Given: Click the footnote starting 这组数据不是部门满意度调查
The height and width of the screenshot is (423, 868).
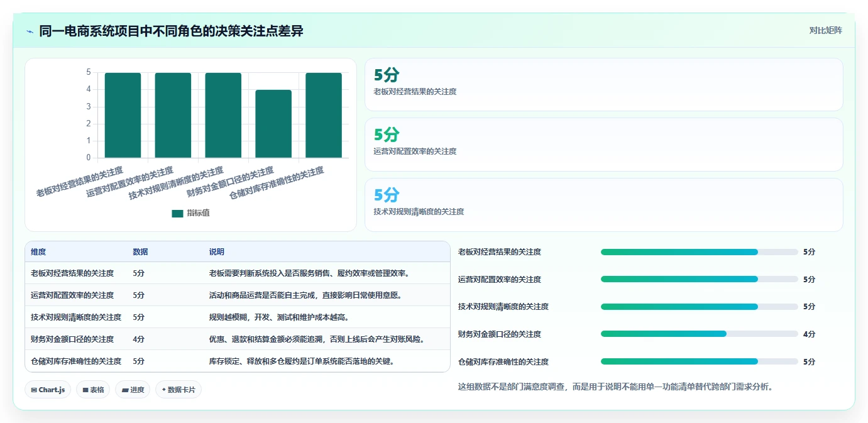Looking at the screenshot, I should pyautogui.click(x=615, y=387).
